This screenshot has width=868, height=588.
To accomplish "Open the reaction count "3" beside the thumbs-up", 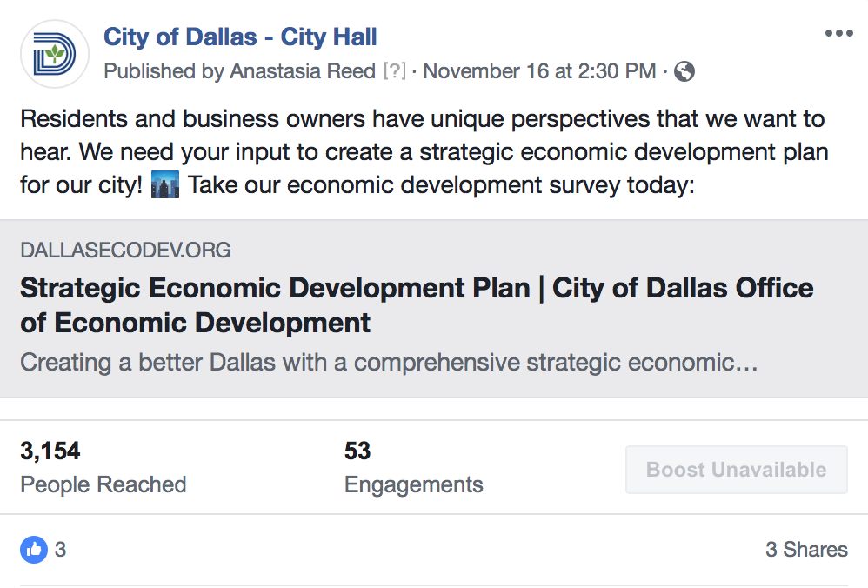I will tap(60, 549).
